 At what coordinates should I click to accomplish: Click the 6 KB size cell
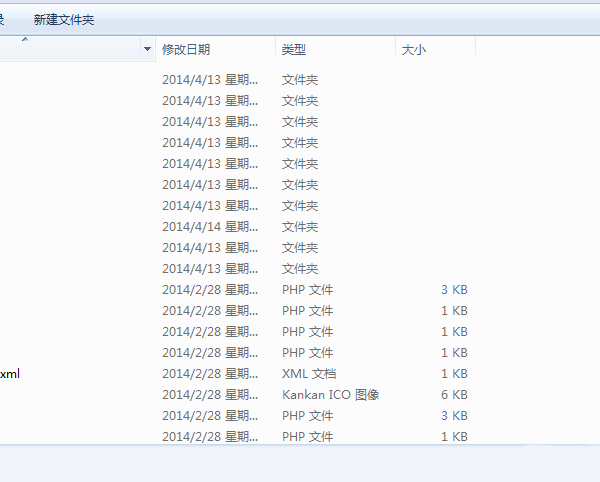454,395
